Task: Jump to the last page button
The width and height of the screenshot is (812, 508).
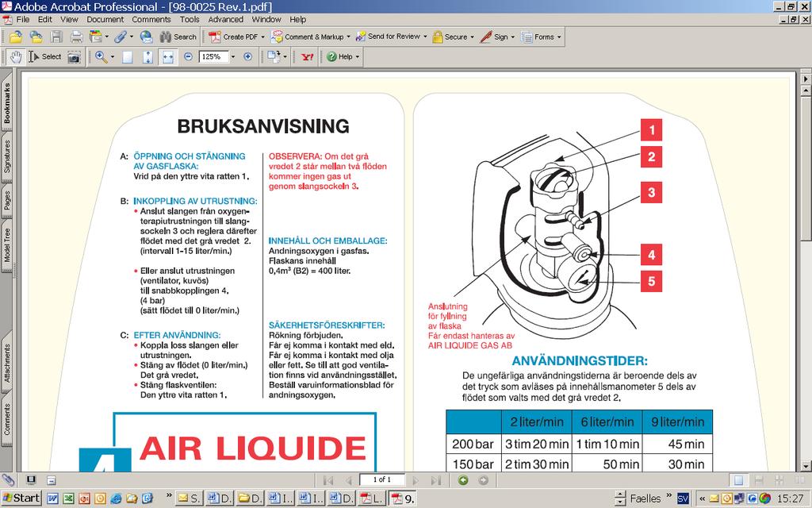Action: click(435, 480)
